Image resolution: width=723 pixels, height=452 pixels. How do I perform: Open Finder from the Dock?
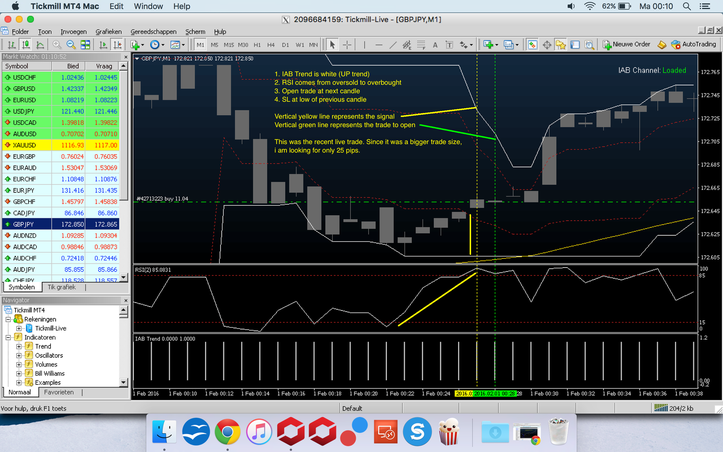[164, 432]
